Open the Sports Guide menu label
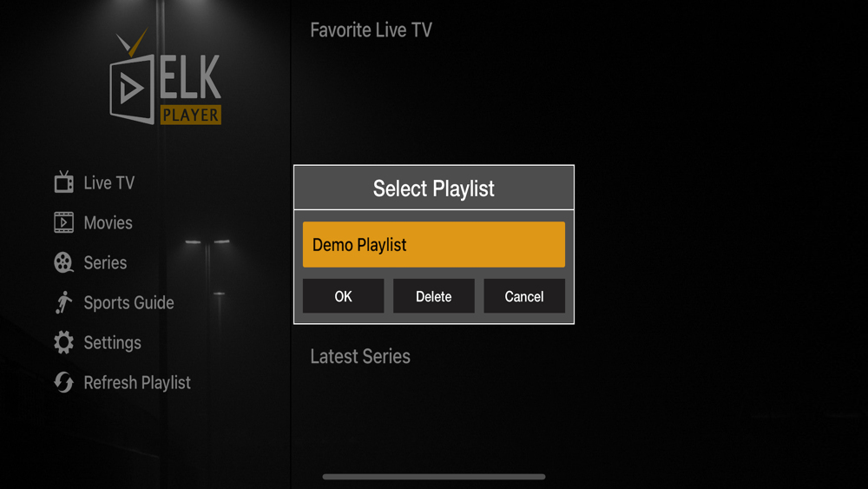 [129, 302]
